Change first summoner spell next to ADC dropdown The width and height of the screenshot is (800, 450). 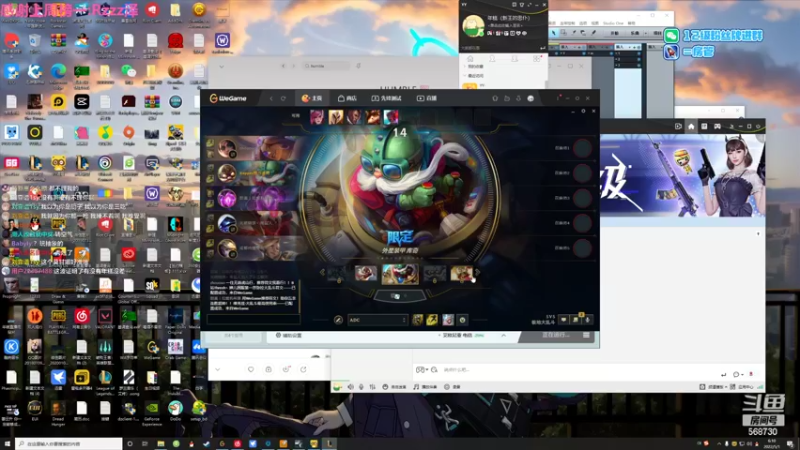(417, 320)
